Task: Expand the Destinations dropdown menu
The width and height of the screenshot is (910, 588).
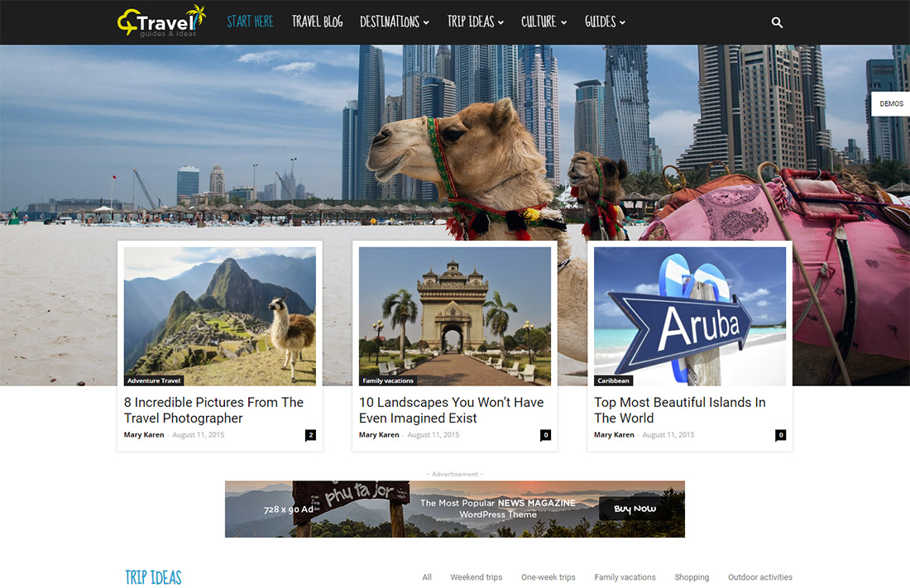Action: pos(394,22)
